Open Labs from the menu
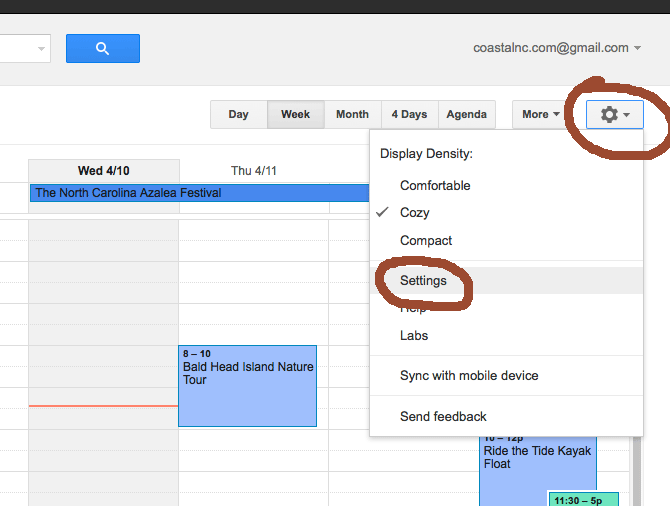 click(x=414, y=336)
